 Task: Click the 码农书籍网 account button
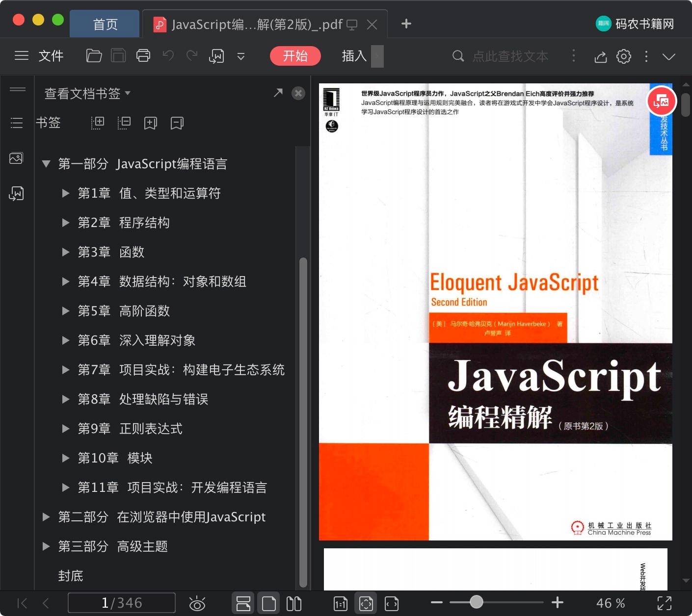tap(635, 24)
